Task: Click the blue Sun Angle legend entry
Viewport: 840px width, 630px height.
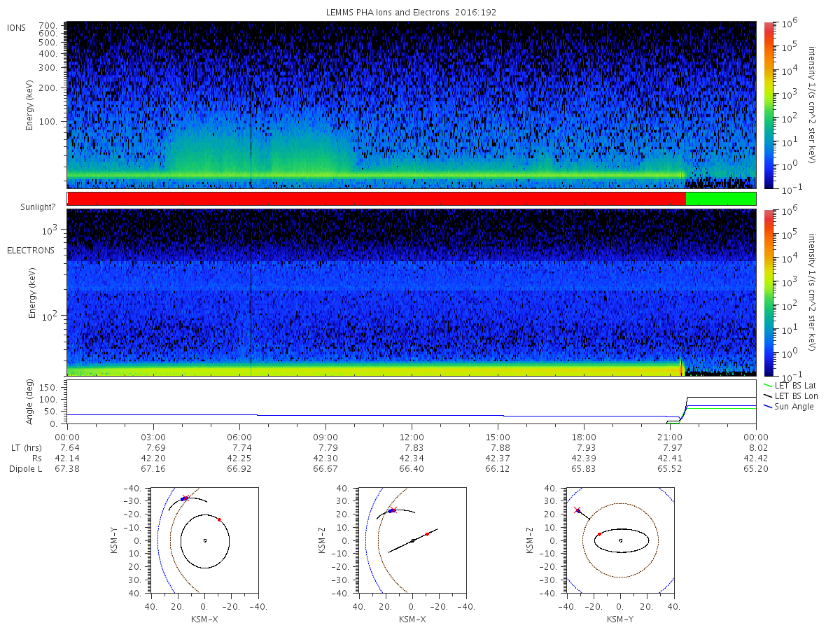Action: coord(788,407)
